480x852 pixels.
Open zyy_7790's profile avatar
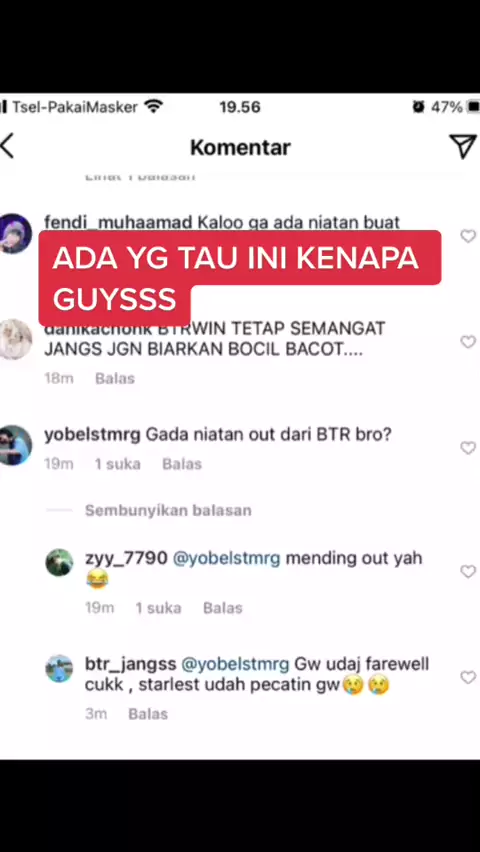pyautogui.click(x=59, y=562)
